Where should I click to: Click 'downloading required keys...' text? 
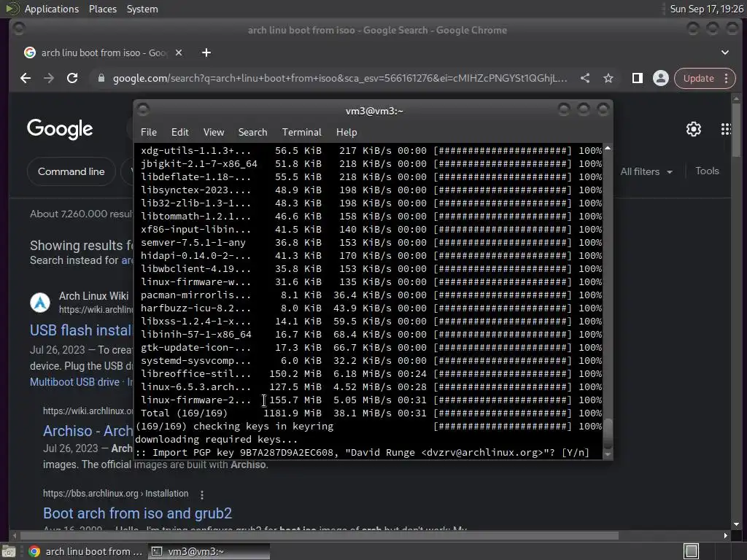point(216,439)
